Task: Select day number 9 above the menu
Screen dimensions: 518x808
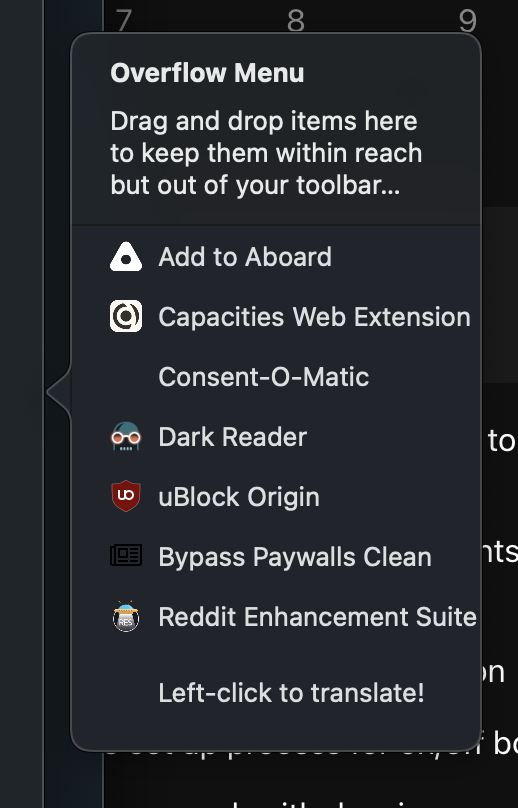Action: click(x=467, y=21)
